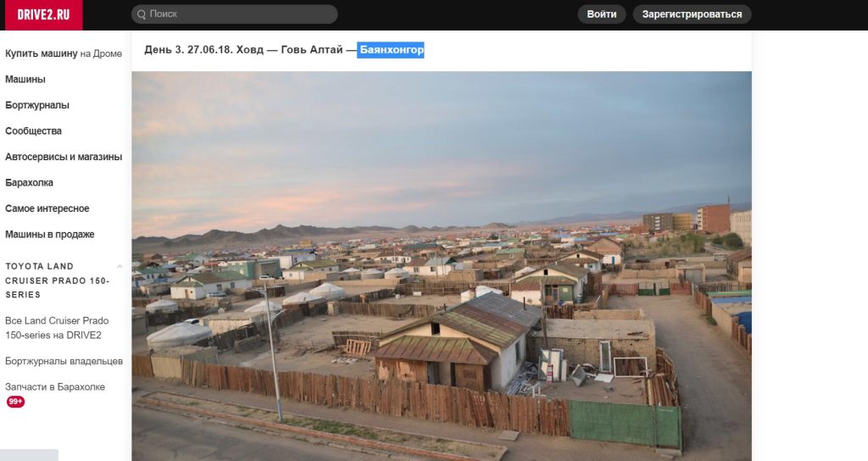Open Запчасти в Барахолке link
Screen dimensions: 868x461
[55, 386]
